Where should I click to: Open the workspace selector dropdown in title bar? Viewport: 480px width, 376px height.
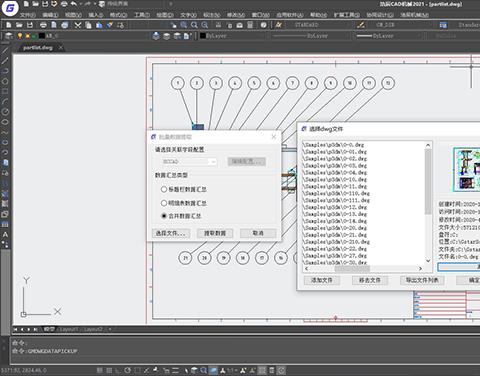pyautogui.click(x=135, y=4)
